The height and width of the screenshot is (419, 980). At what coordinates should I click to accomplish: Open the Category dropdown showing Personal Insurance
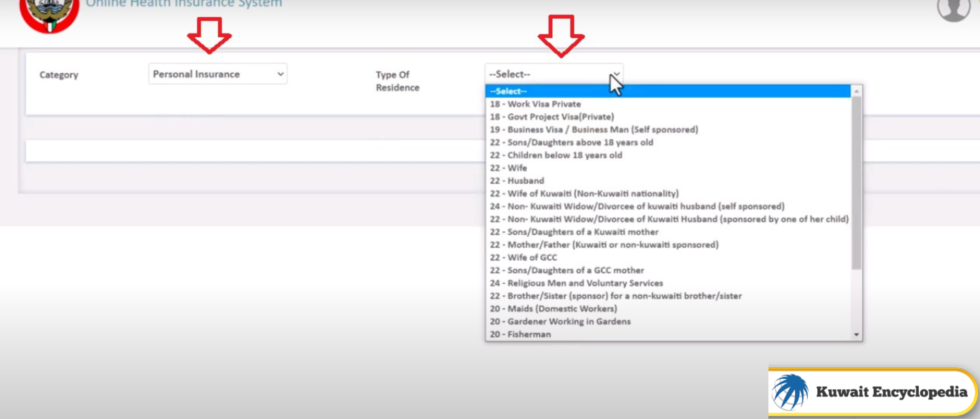[218, 74]
